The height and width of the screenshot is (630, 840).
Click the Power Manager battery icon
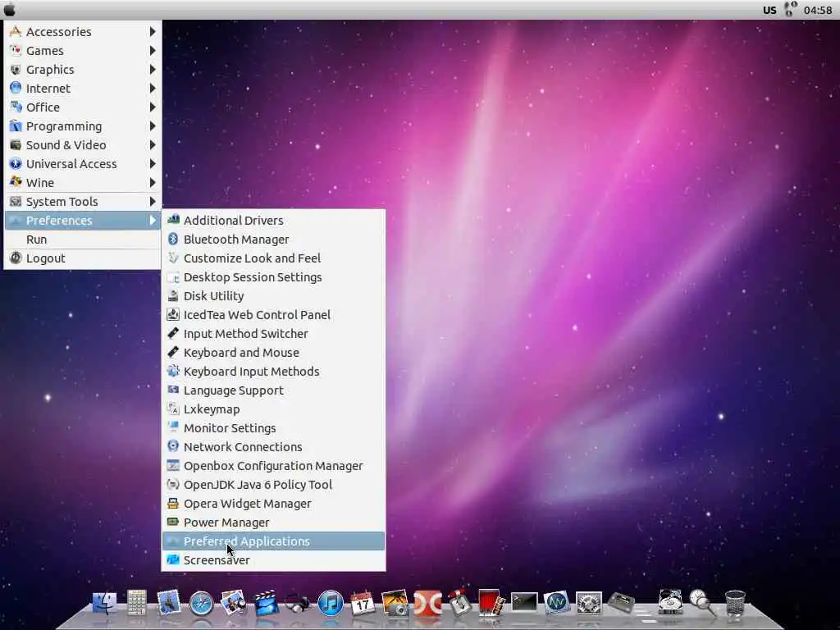coord(172,522)
